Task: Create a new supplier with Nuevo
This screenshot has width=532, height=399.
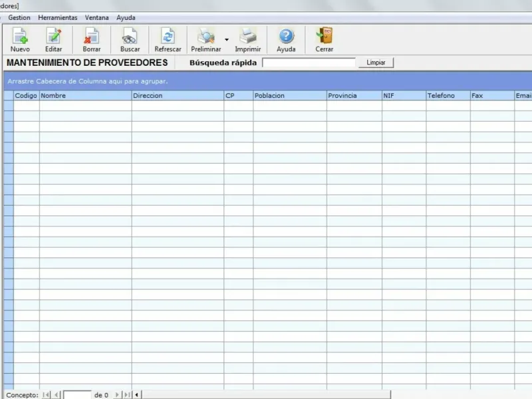Action: [x=20, y=40]
